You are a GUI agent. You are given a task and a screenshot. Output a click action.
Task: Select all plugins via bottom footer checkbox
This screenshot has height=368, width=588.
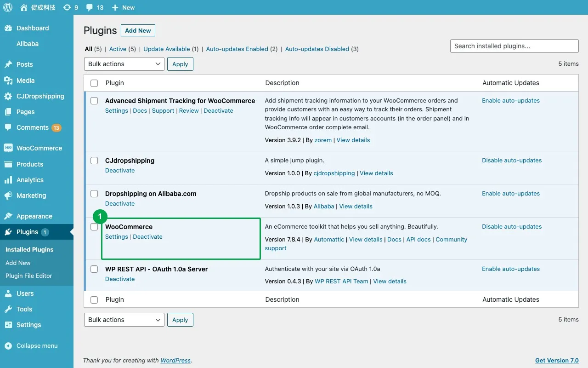94,300
